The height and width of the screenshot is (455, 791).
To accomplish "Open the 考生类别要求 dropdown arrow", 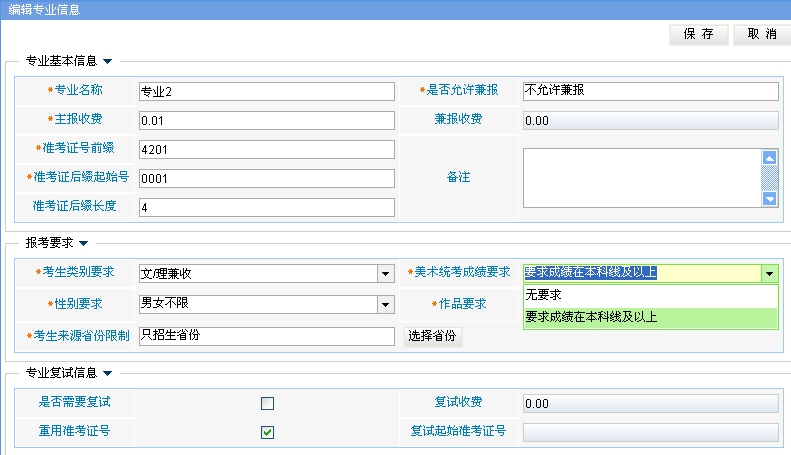I will [x=384, y=274].
